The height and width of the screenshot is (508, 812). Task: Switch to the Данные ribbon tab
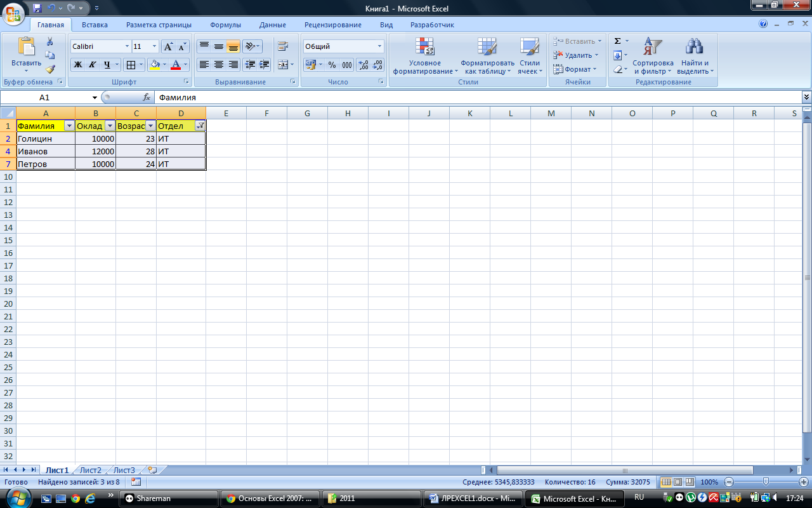(x=273, y=25)
